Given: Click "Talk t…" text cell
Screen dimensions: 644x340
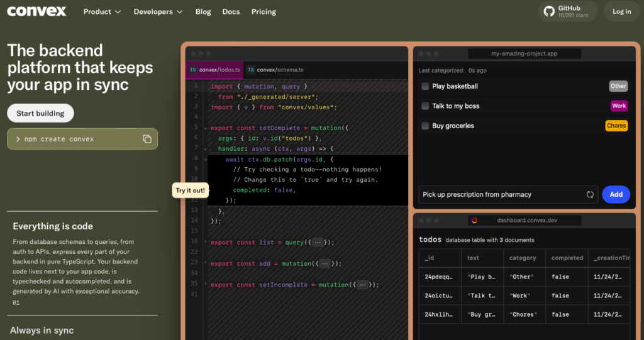Looking at the screenshot, I should point(481,295).
